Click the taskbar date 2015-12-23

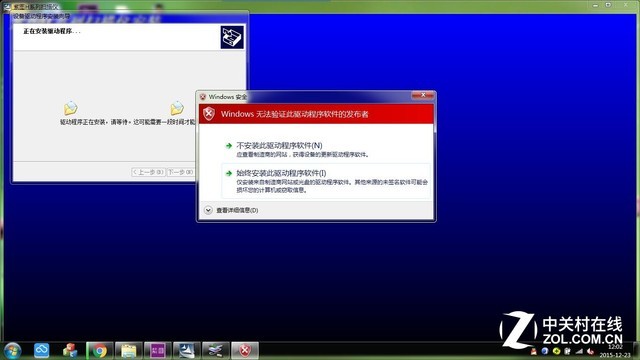615,355
